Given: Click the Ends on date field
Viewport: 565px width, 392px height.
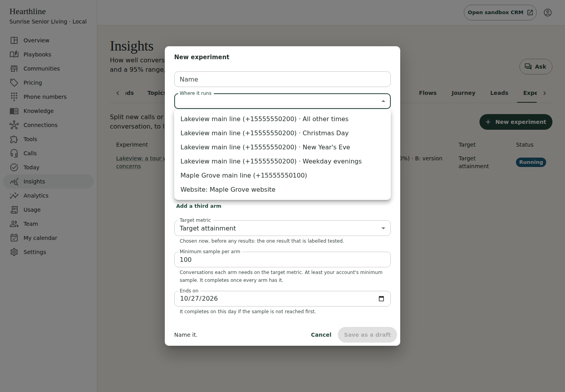Looking at the screenshot, I should point(282,299).
